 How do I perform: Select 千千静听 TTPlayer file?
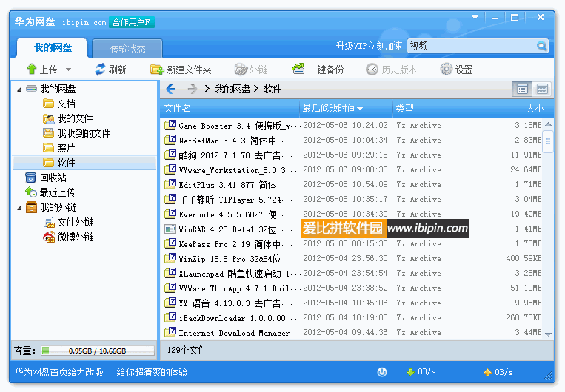[352, 199]
